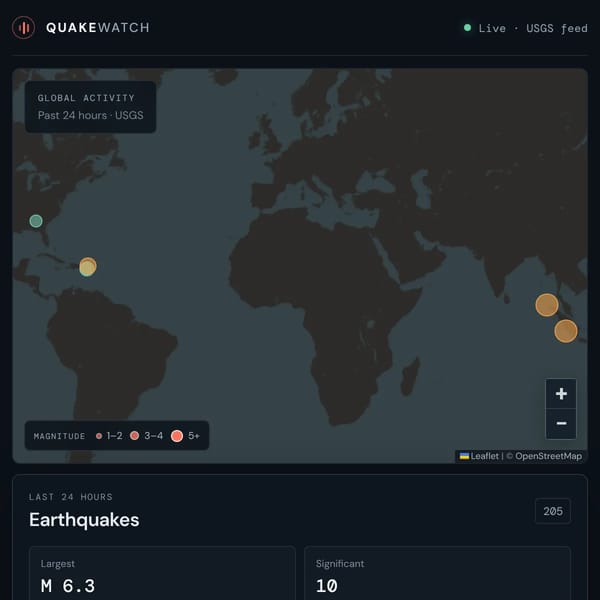Click the 3–4 magnitude legend dot
Image resolution: width=600 pixels, height=600 pixels.
134,435
